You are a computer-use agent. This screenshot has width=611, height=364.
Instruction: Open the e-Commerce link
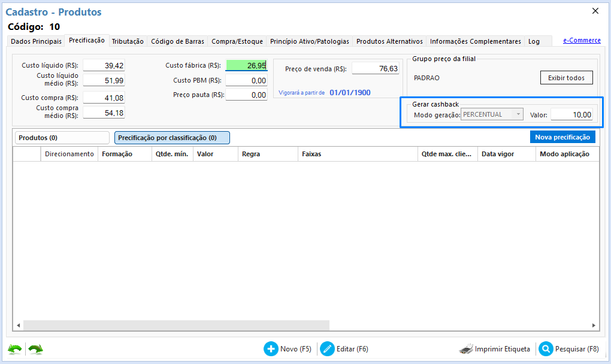click(x=582, y=41)
